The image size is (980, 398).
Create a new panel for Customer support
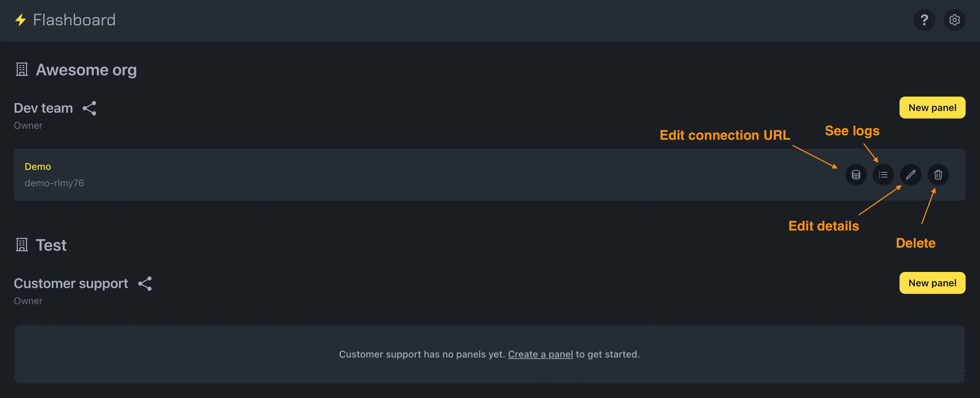[x=932, y=283]
